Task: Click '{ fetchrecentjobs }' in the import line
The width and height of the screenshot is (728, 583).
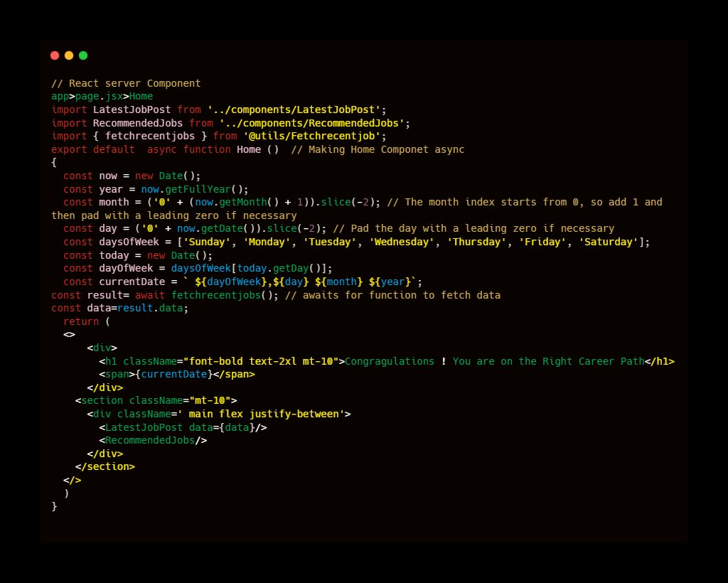Action: coord(150,137)
